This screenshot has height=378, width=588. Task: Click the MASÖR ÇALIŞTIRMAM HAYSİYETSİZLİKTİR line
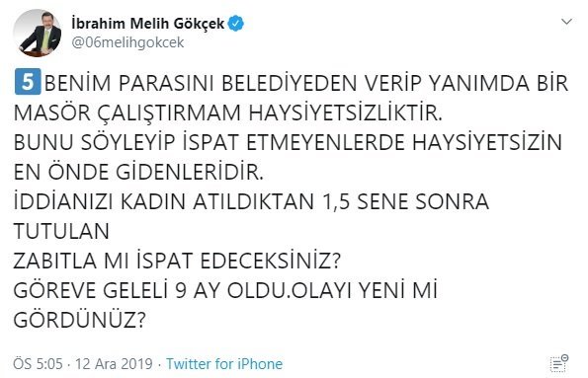tap(227, 113)
